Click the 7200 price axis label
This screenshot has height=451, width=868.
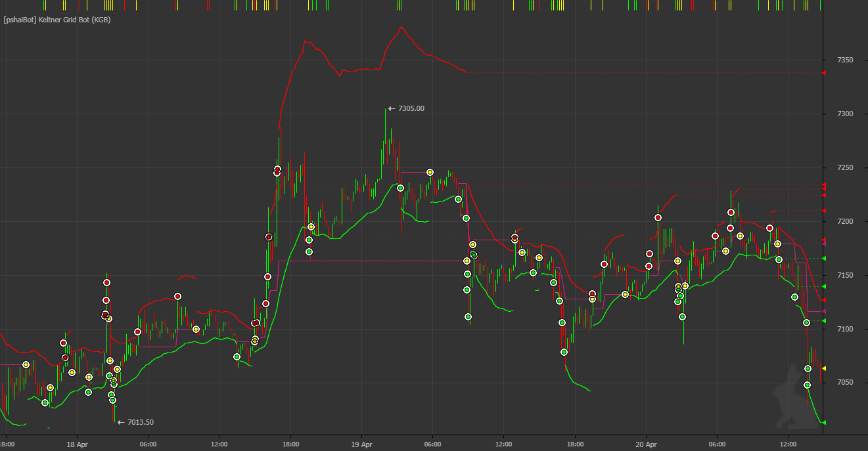pos(845,222)
